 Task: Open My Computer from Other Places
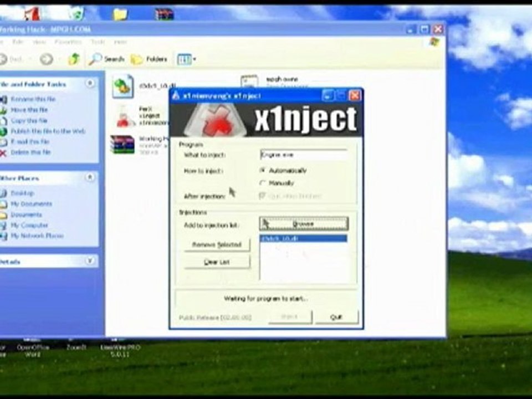[29, 226]
